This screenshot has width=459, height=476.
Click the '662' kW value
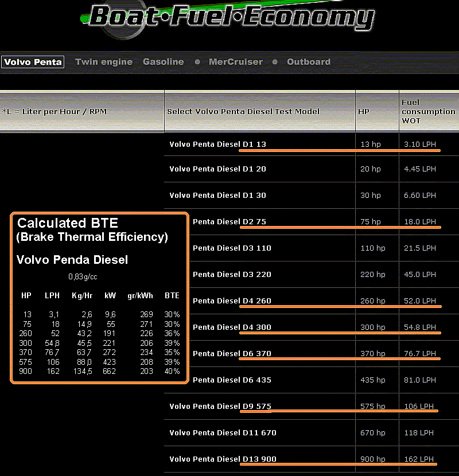pos(109,371)
